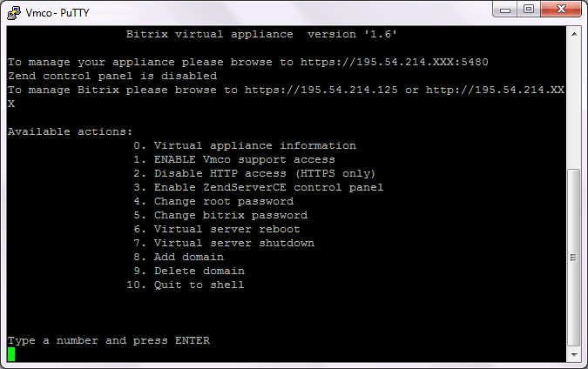Click the scrollbar up arrow
588x369 pixels.
[573, 33]
